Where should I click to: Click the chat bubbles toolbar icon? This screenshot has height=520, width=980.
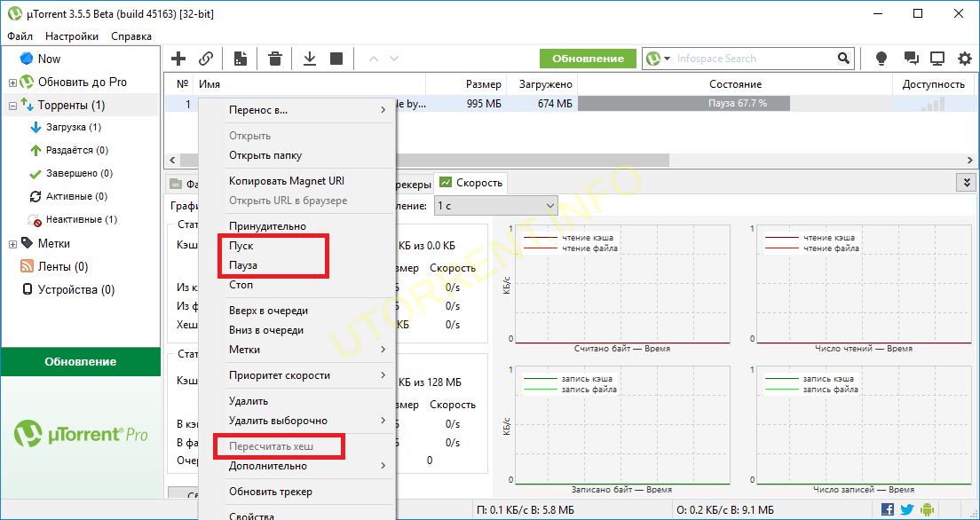click(x=911, y=59)
